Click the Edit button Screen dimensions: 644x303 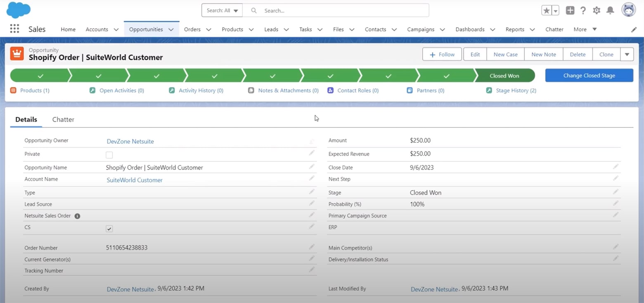click(475, 54)
